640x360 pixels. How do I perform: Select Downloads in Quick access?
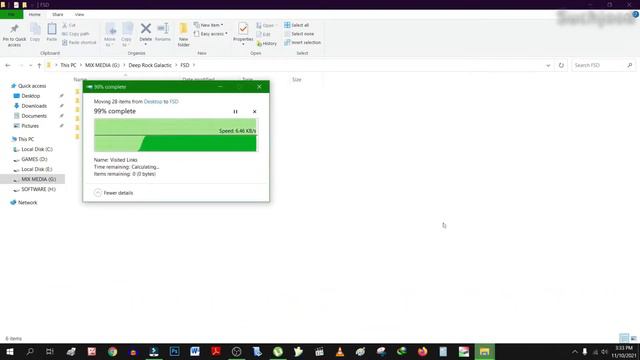34,106
